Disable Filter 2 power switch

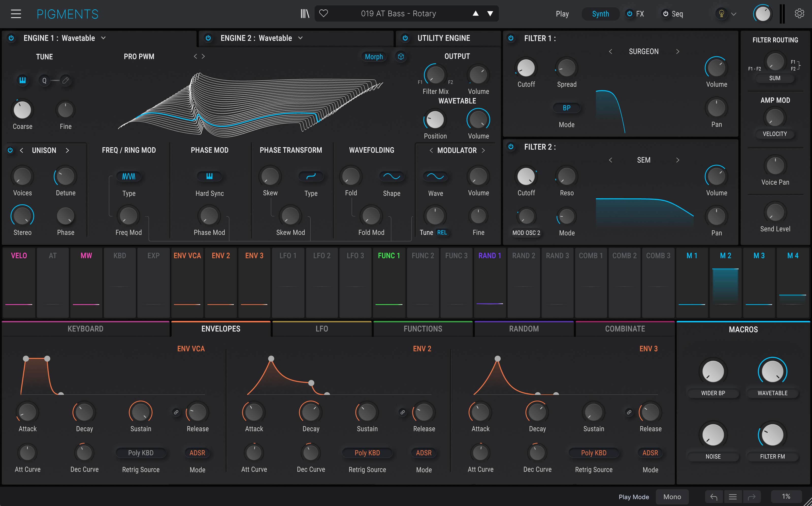pos(511,147)
